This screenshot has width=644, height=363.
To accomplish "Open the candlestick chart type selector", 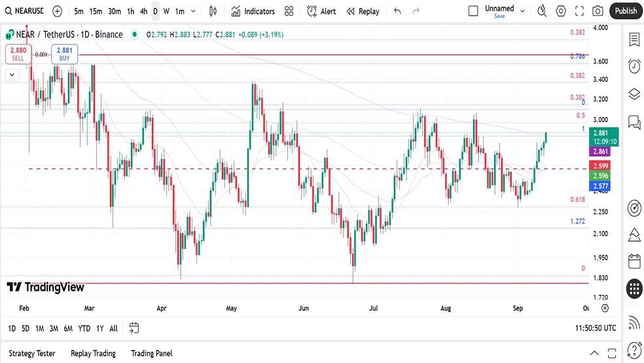I will [x=213, y=11].
